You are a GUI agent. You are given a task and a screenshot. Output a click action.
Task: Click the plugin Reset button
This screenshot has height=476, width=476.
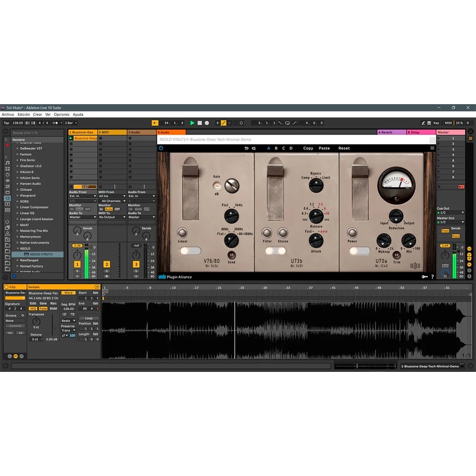344,148
